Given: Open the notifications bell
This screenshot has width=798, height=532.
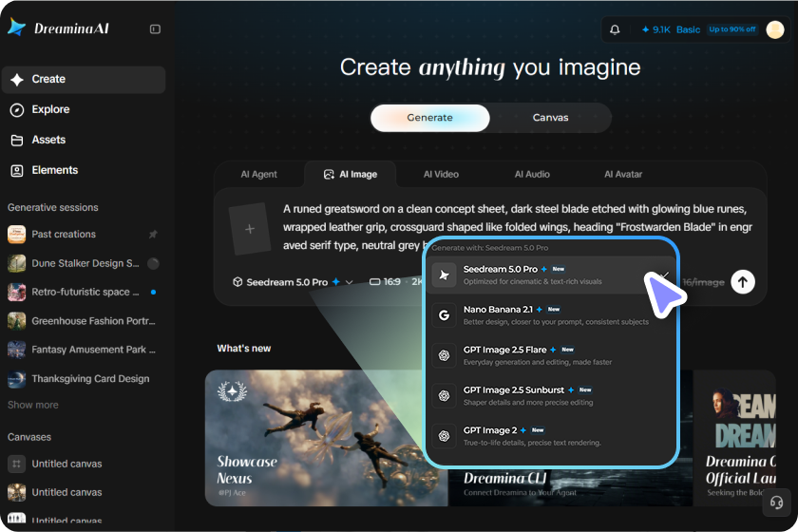Looking at the screenshot, I should 615,29.
